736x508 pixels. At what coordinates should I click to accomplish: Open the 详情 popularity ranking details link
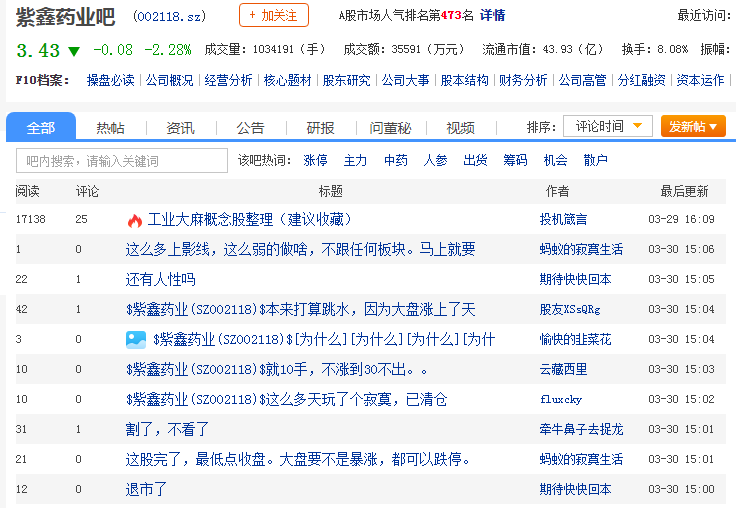coord(492,15)
